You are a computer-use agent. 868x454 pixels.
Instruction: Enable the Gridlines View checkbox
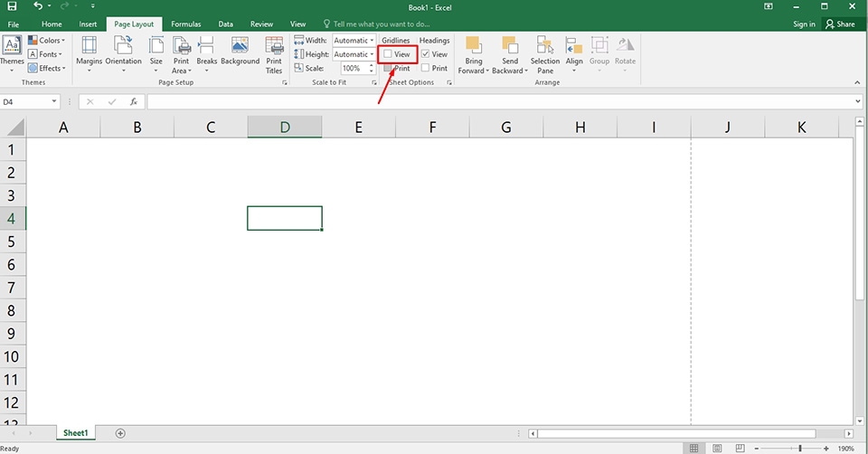(x=388, y=54)
